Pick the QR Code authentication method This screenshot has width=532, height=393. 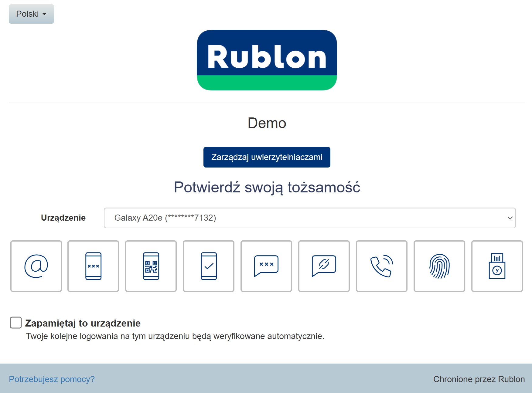[x=151, y=266]
